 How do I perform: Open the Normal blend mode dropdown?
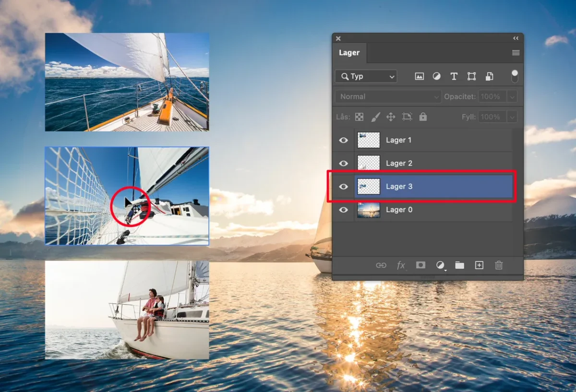click(388, 96)
